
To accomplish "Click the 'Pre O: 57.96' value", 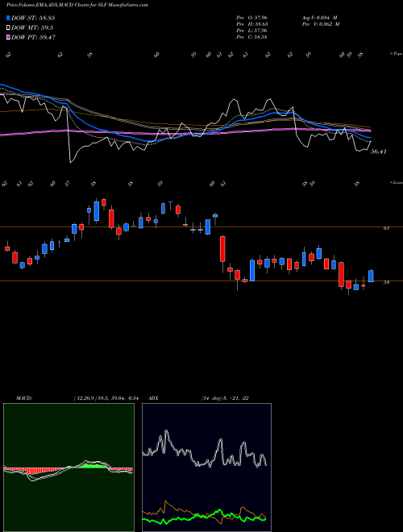I will point(251,17).
